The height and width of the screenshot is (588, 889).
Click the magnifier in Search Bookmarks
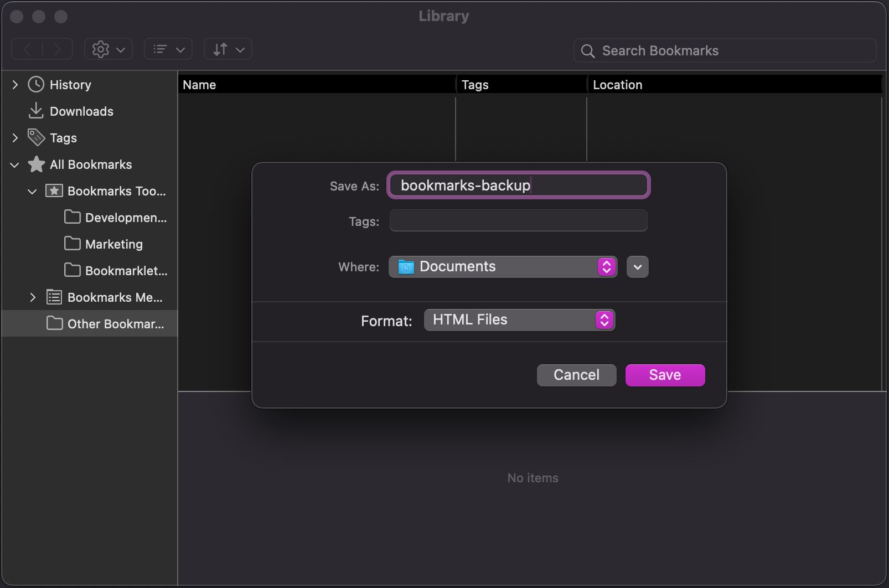[x=588, y=50]
